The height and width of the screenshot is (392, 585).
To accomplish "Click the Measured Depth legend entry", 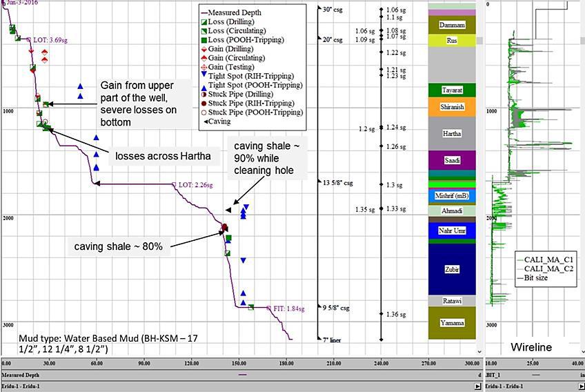I will pyautogui.click(x=235, y=12).
